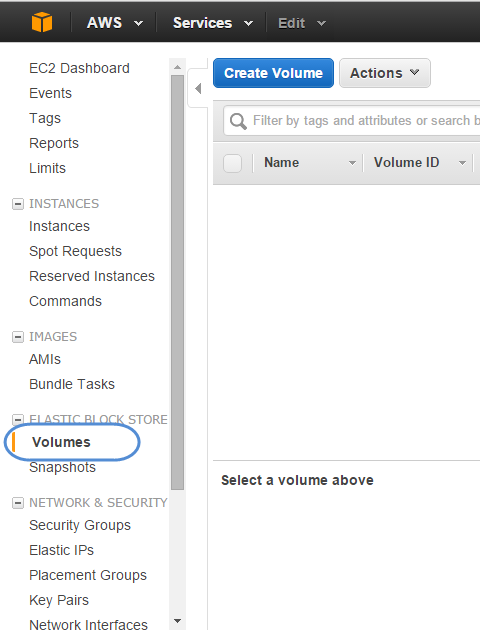Click the magnifier search icon
Image resolution: width=480 pixels, height=637 pixels.
coord(238,121)
